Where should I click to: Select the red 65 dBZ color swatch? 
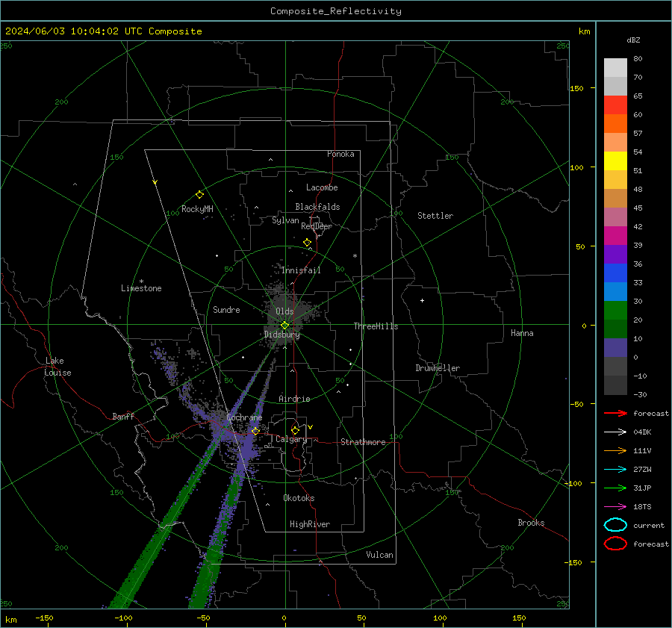pyautogui.click(x=615, y=105)
